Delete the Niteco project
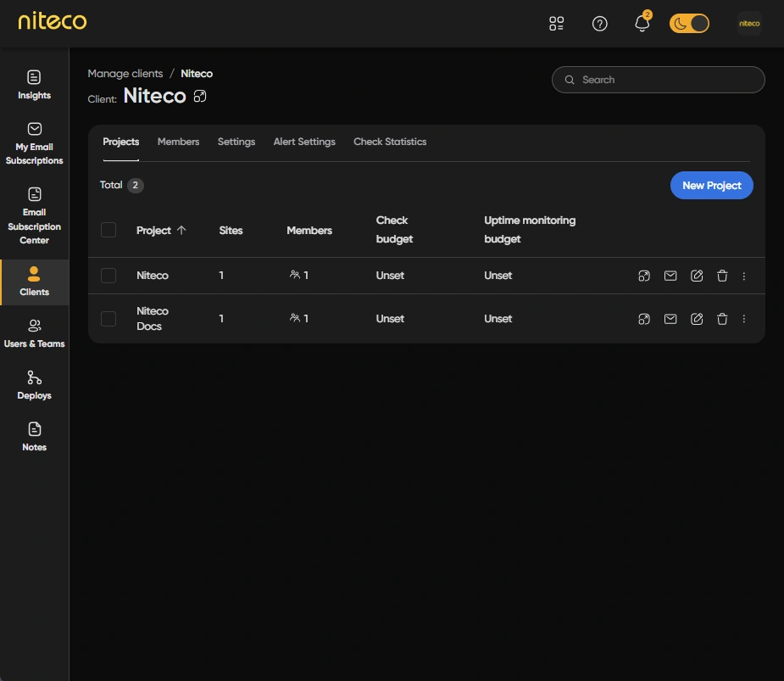784x681 pixels. pyautogui.click(x=722, y=276)
